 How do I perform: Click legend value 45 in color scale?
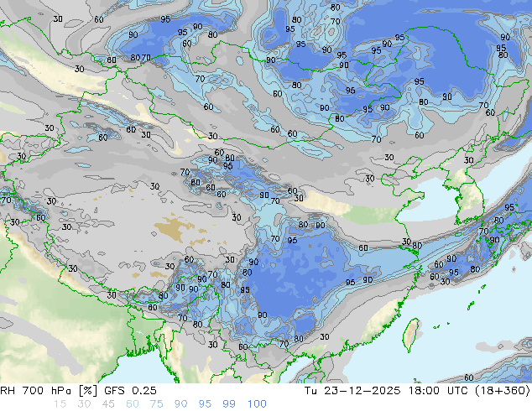108,404
